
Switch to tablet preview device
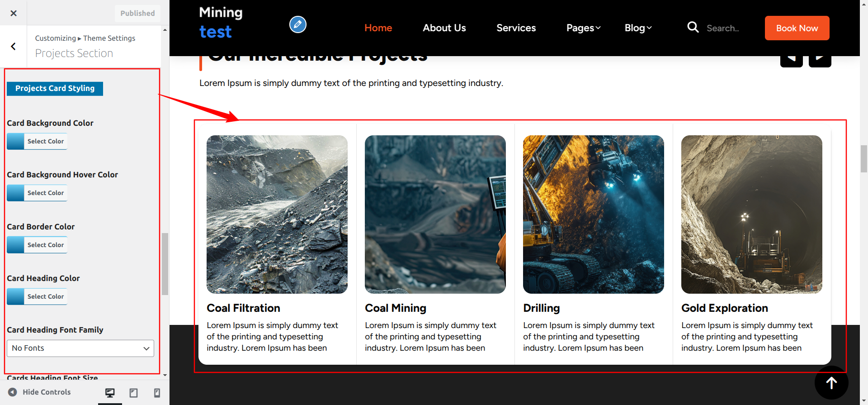(133, 393)
